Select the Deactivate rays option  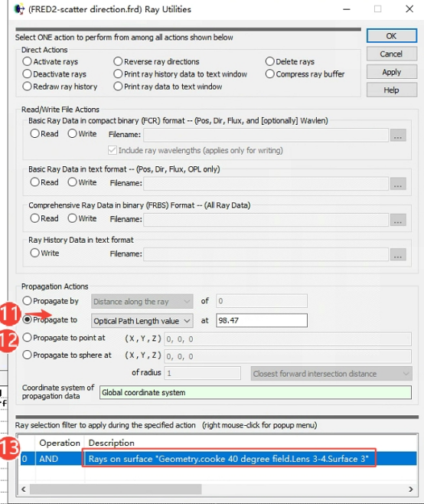coord(54,74)
